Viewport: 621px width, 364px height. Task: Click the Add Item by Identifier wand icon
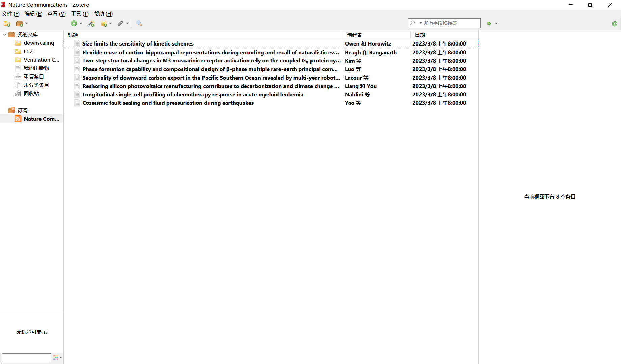[x=91, y=24]
